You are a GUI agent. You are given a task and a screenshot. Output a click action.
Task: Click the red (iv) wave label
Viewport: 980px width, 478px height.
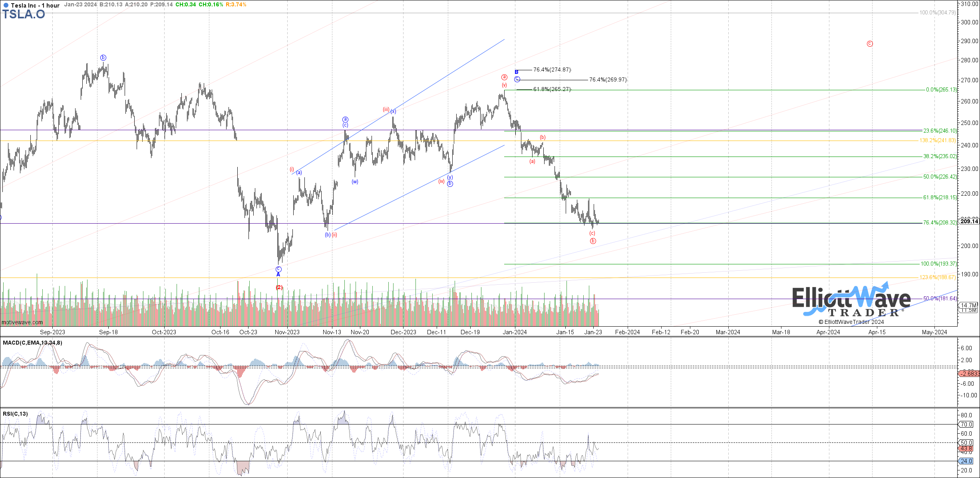441,181
